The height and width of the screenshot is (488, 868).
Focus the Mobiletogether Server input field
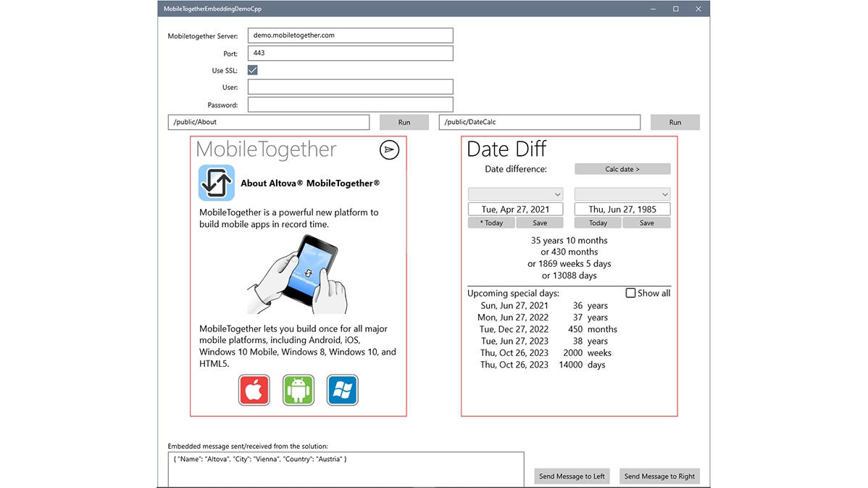coord(350,36)
